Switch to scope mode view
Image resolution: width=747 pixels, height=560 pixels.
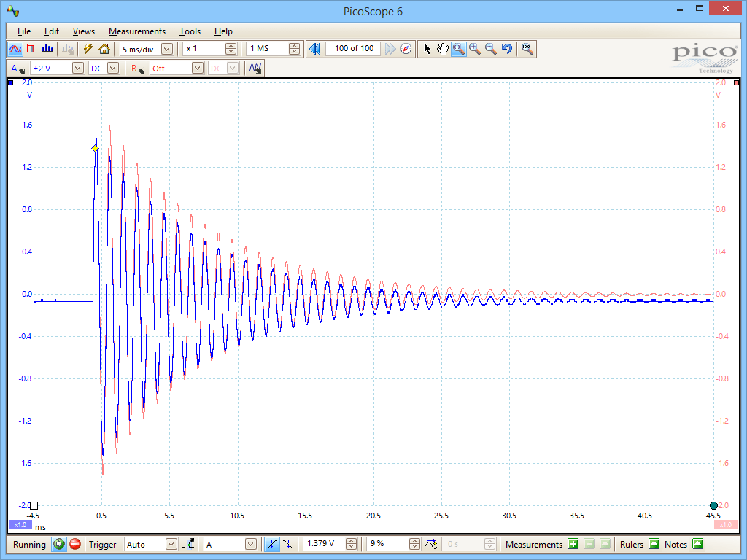15,48
